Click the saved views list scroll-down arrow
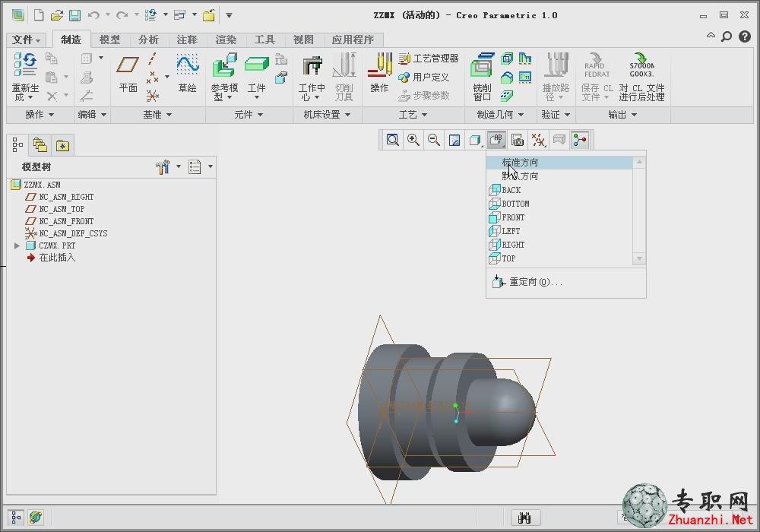760x532 pixels. [x=639, y=258]
